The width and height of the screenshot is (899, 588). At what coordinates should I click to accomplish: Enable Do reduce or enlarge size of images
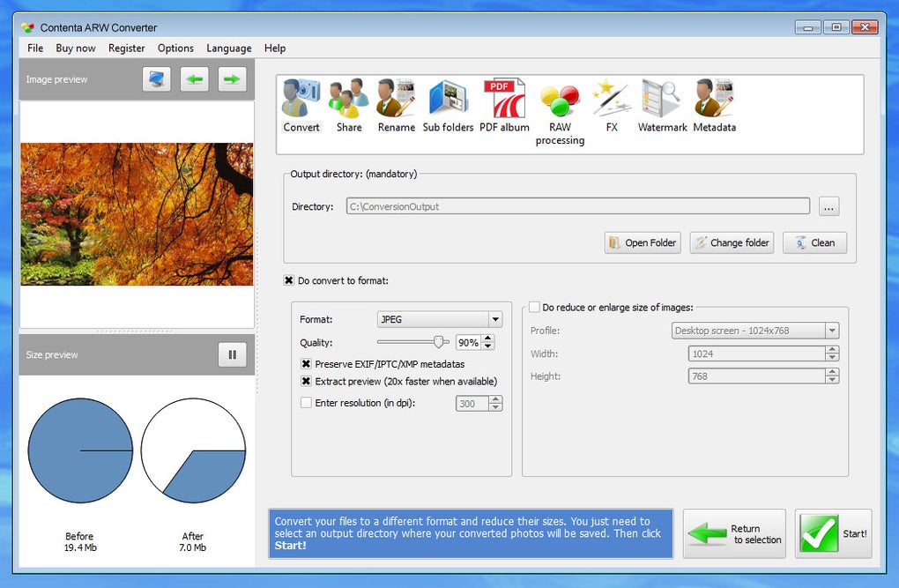point(534,307)
